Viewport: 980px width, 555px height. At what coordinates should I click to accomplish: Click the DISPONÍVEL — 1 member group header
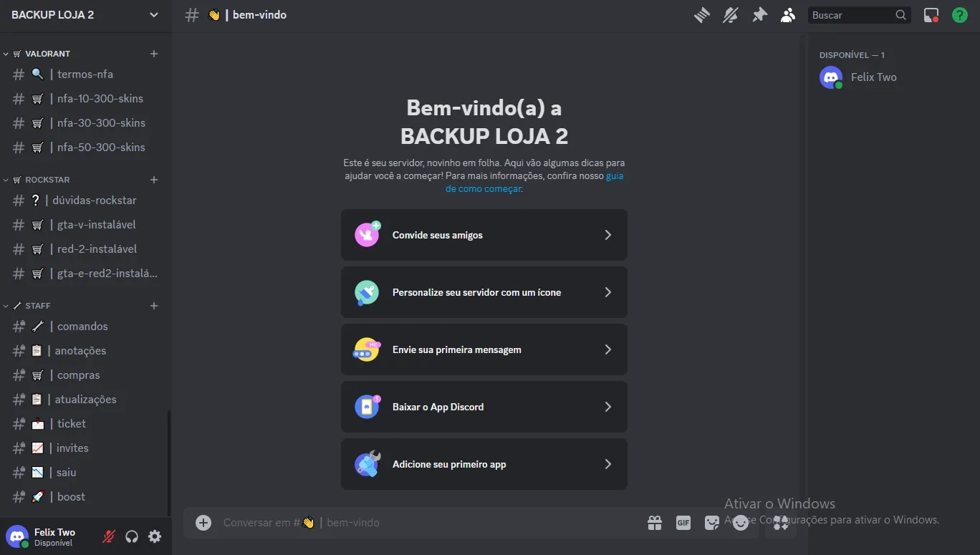852,55
